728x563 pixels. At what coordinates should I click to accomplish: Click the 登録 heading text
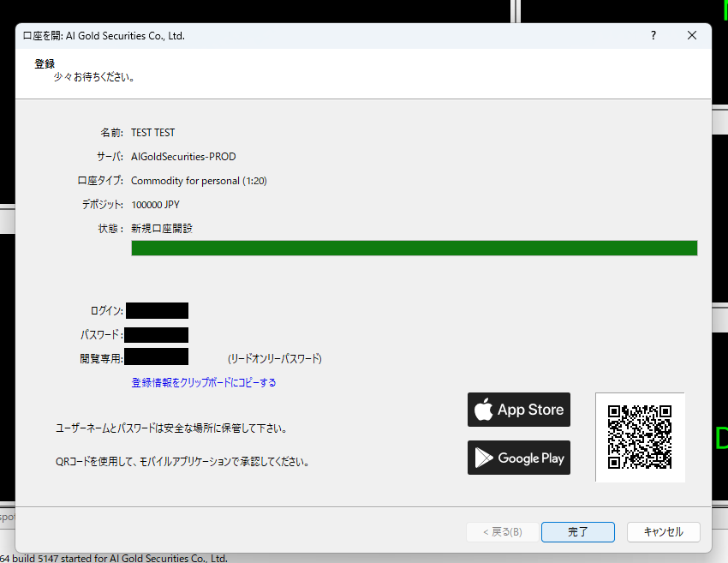pyautogui.click(x=45, y=63)
